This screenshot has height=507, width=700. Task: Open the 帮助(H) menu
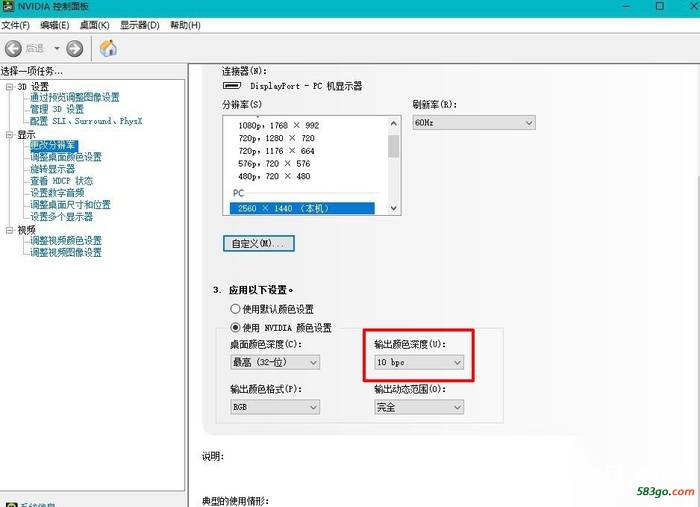coord(185,25)
